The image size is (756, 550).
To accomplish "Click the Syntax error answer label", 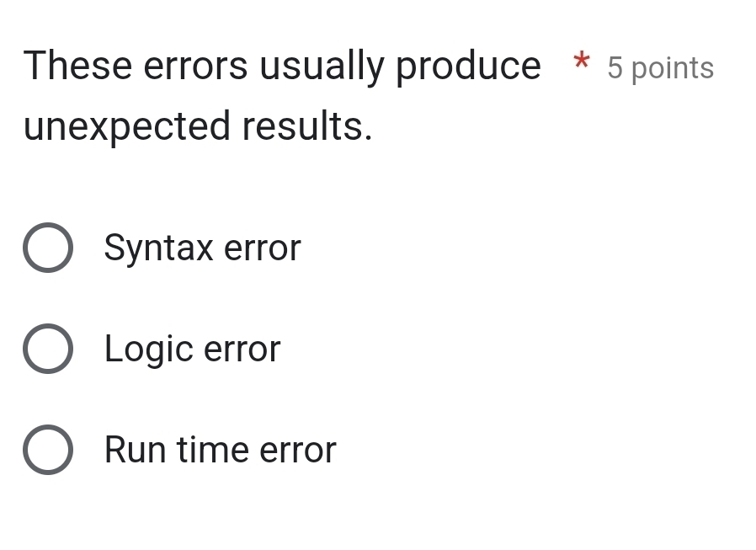I will (202, 247).
